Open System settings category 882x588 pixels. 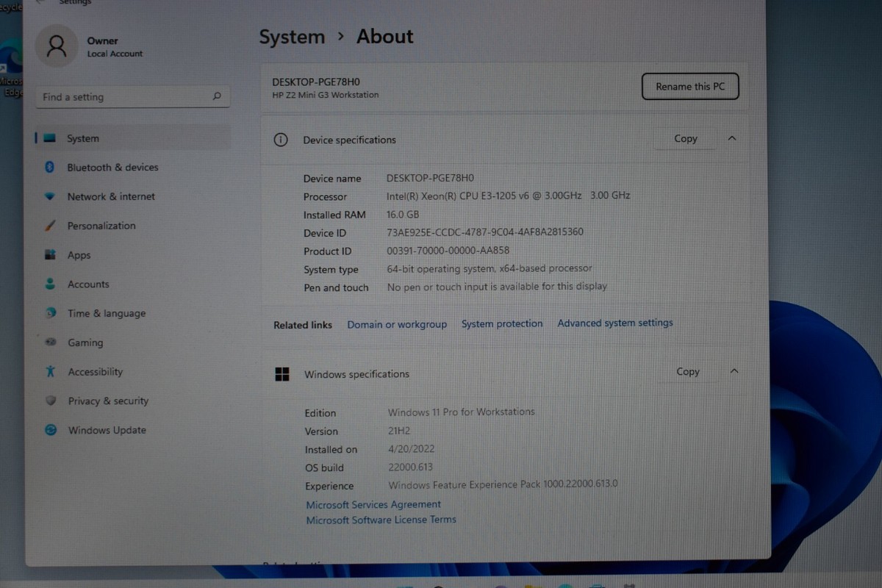134,138
